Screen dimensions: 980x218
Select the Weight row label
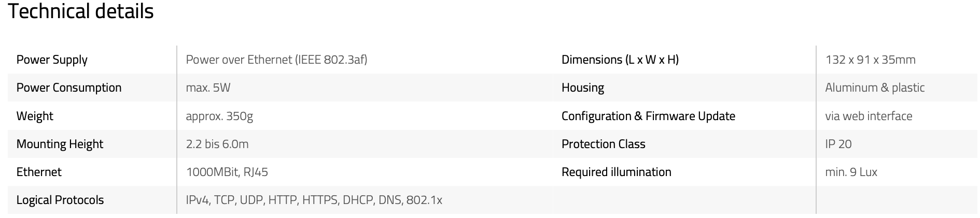click(x=35, y=116)
